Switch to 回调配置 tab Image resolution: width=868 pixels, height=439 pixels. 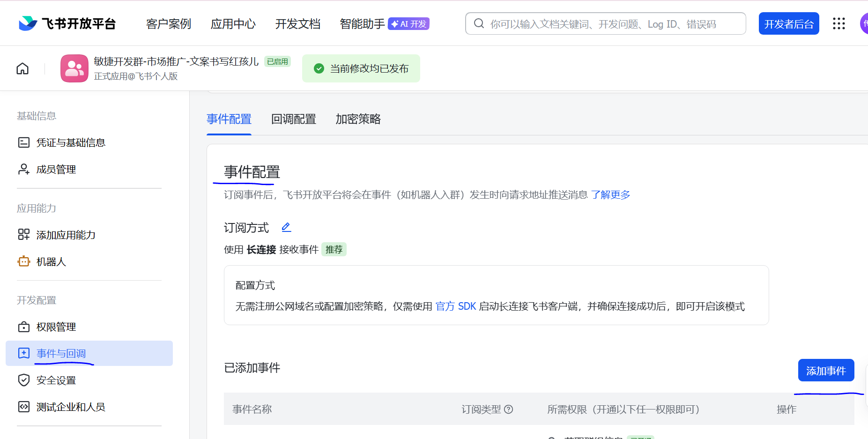tap(294, 119)
